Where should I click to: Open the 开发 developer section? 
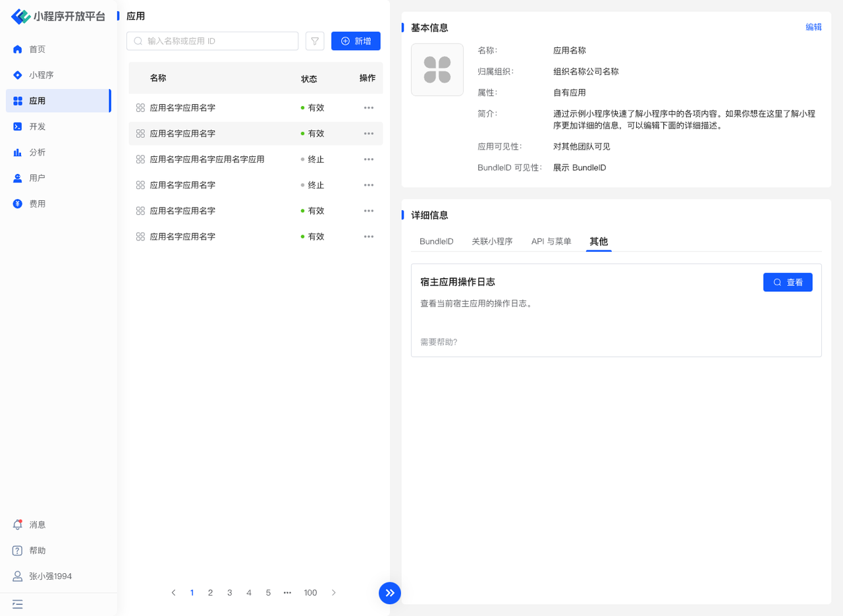click(37, 126)
